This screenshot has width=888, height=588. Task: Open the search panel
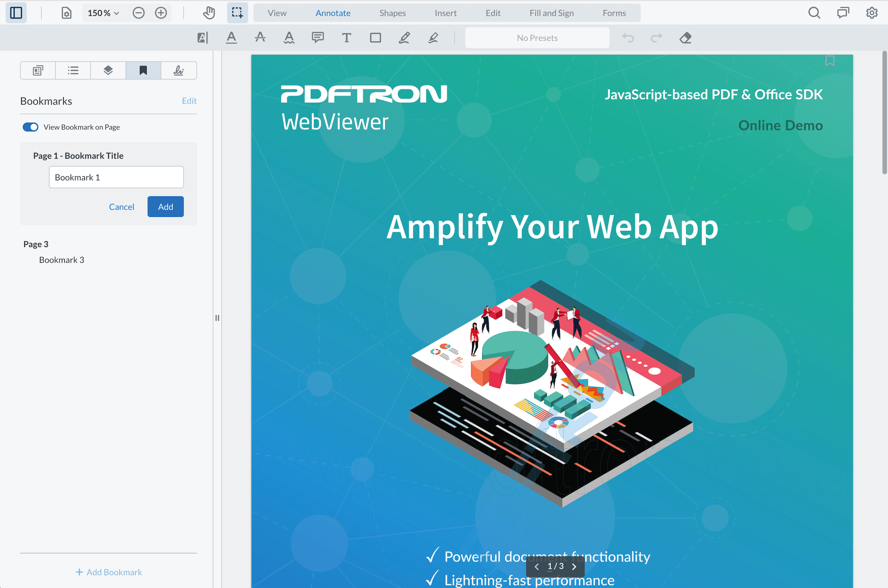814,13
